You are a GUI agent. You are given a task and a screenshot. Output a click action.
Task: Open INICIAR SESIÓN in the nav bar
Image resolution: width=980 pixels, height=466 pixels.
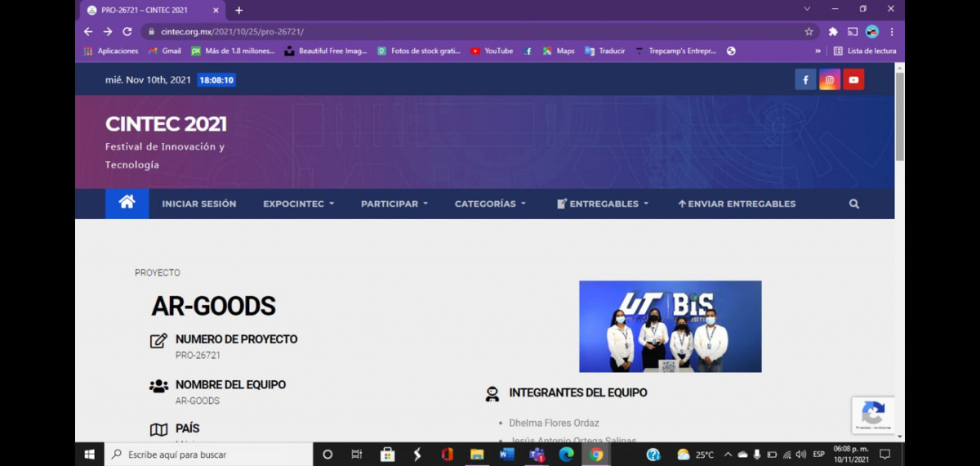coord(199,204)
